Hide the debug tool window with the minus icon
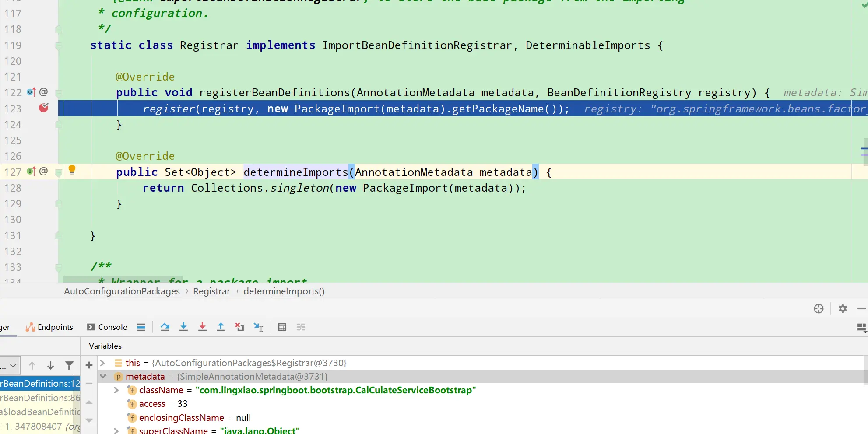The width and height of the screenshot is (868, 434). click(861, 309)
